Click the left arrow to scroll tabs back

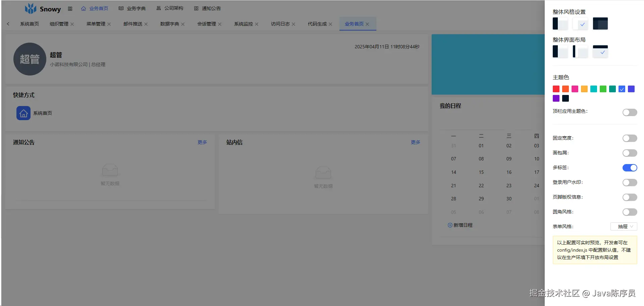[8, 24]
